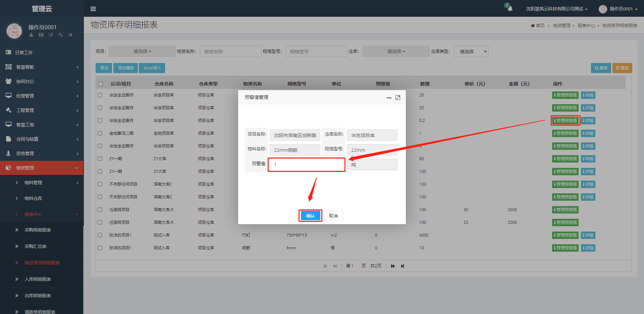Open the 项目 filter dropdown

142,51
